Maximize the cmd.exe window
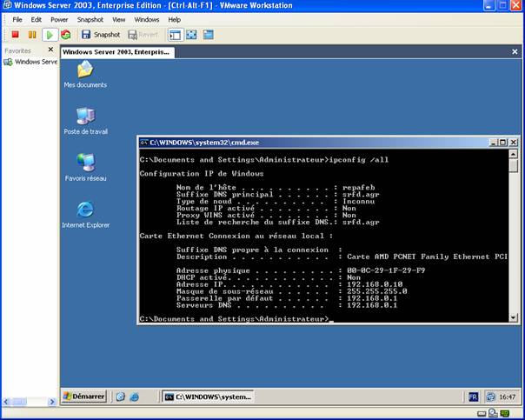 (503, 143)
